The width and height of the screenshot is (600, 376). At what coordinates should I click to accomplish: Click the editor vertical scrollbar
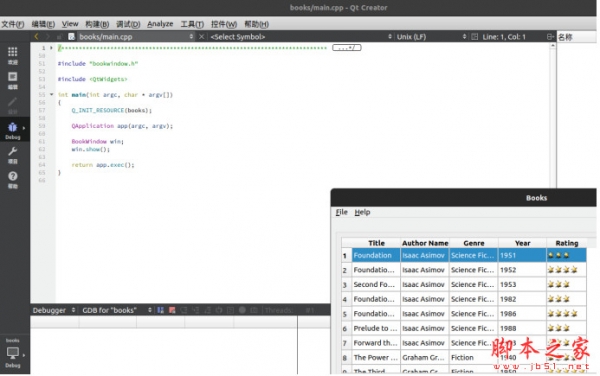point(553,115)
